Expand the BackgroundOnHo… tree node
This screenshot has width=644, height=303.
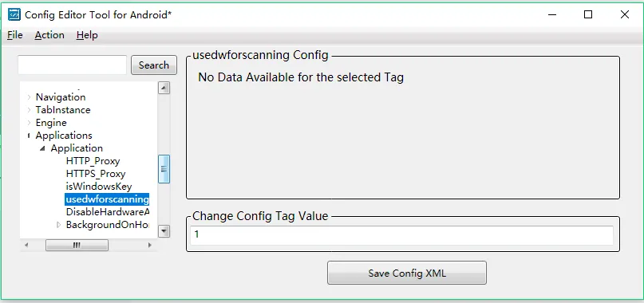[58, 225]
